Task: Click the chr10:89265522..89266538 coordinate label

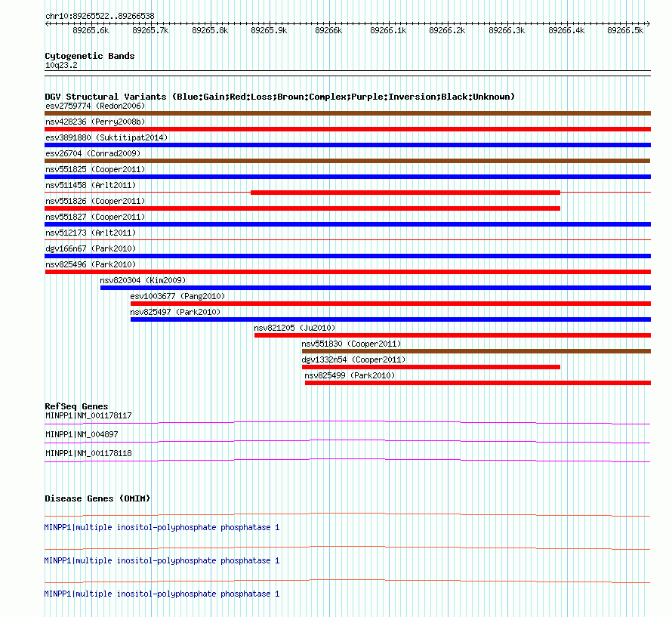Action: tap(100, 16)
